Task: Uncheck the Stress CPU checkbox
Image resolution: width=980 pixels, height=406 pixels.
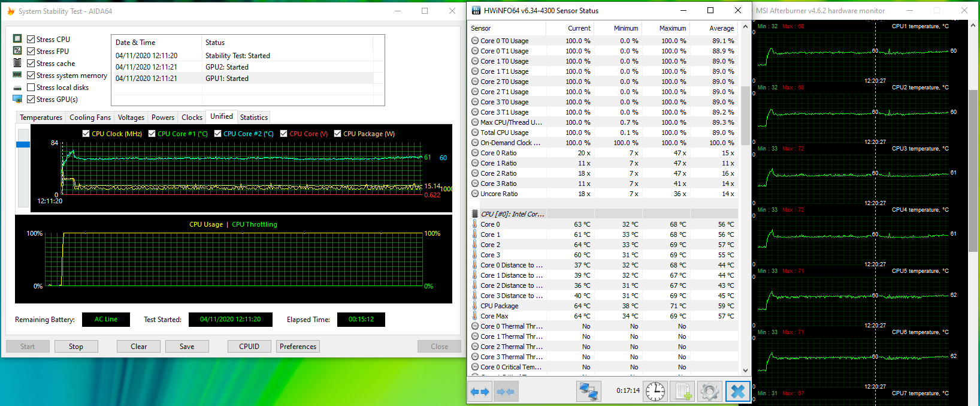Action: tap(31, 39)
